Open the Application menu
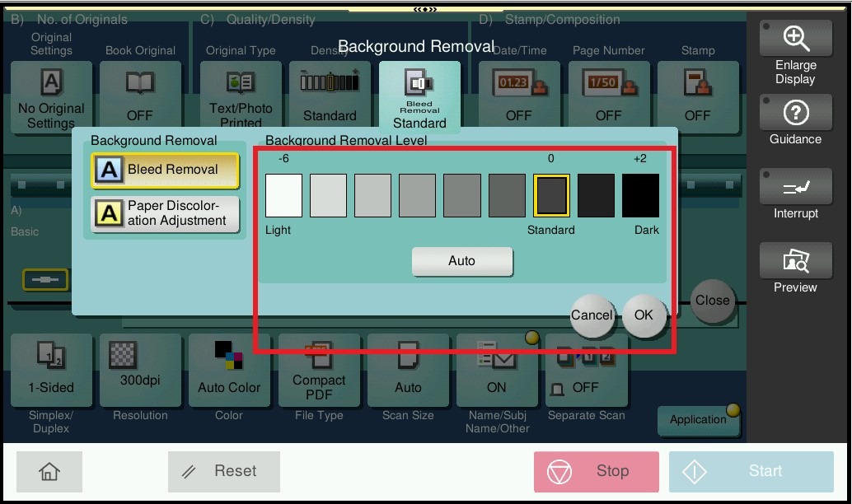 (x=698, y=420)
